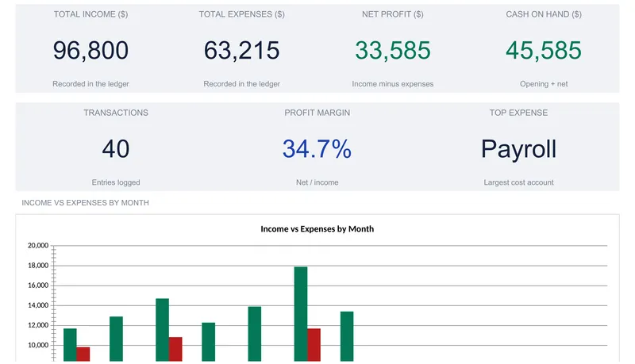Click the 14,000 axis label

point(38,305)
